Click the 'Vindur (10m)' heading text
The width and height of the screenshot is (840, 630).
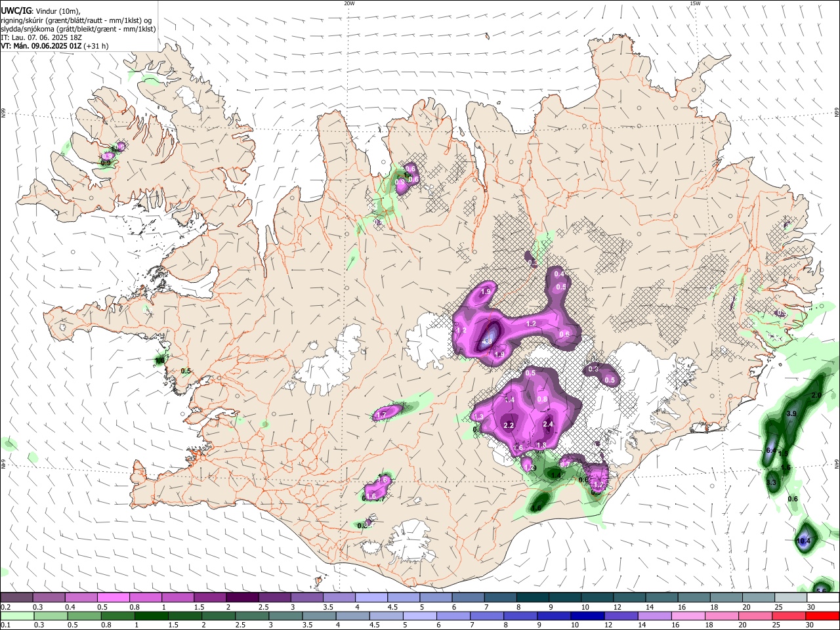[58, 11]
